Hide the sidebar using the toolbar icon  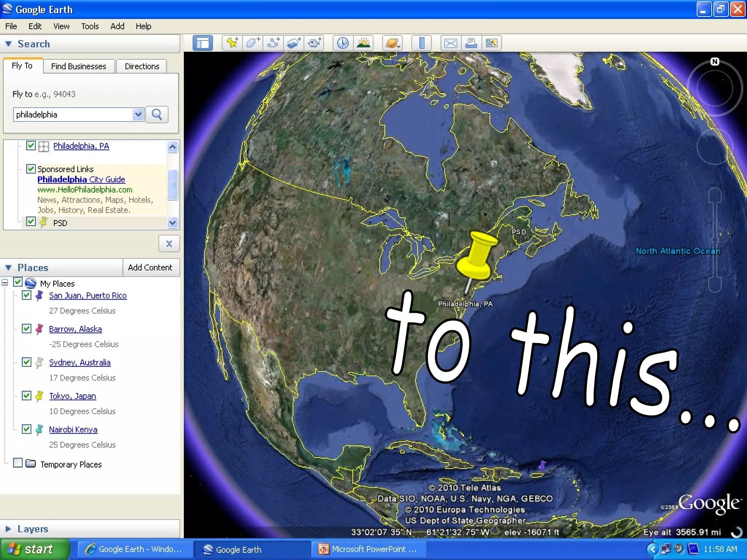click(x=202, y=43)
